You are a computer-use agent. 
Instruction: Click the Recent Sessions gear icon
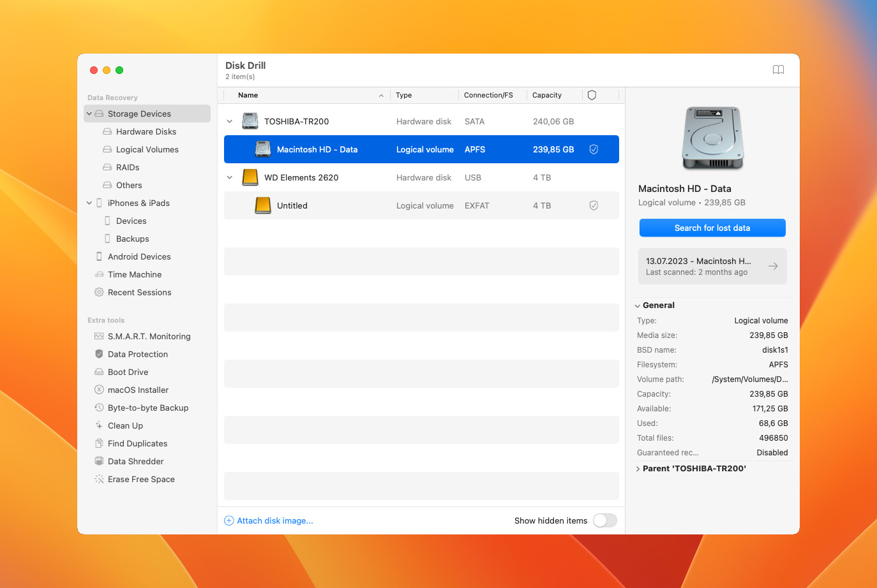tap(99, 292)
